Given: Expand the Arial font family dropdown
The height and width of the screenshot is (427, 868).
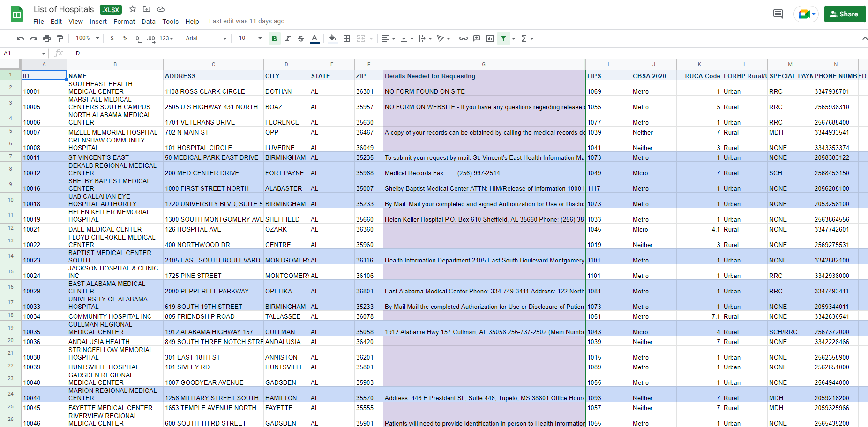Looking at the screenshot, I should pos(206,38).
